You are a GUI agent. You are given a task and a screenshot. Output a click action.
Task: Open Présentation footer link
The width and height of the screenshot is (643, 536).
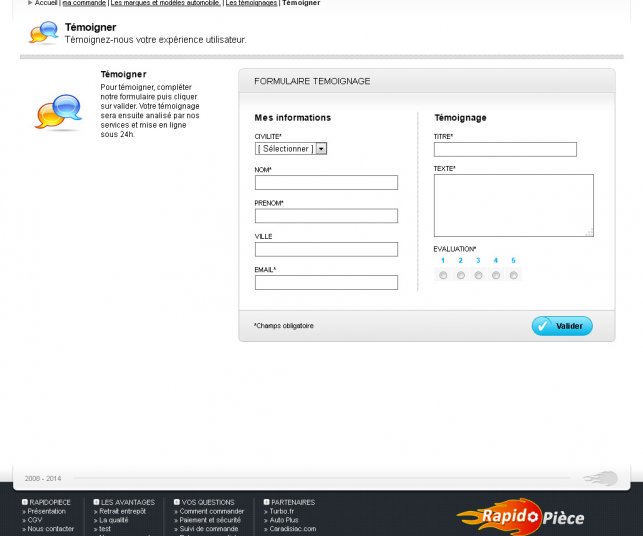pyautogui.click(x=46, y=511)
